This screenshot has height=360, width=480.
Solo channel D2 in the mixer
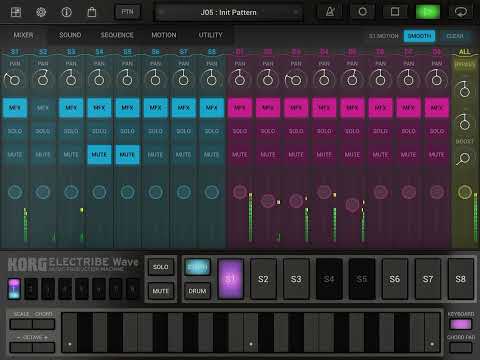(x=268, y=131)
